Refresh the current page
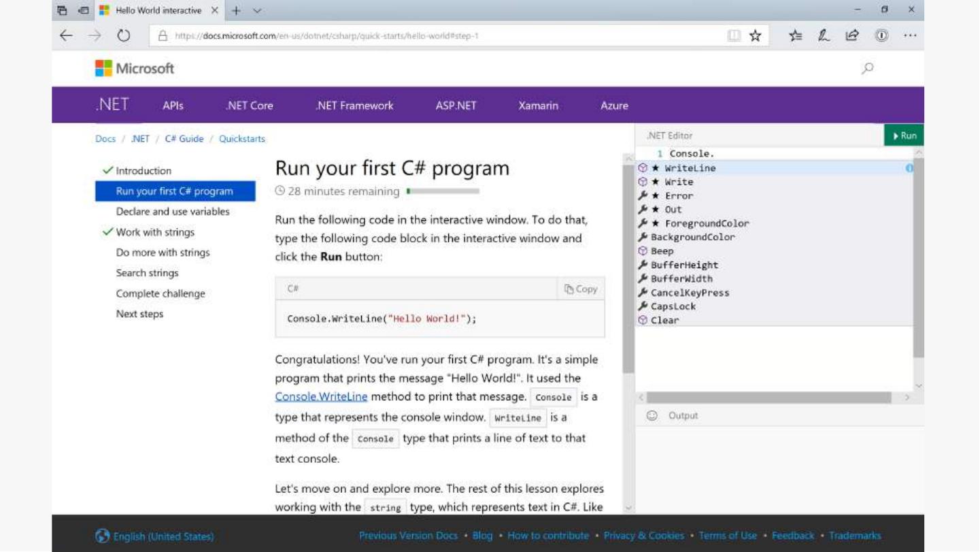 (x=123, y=36)
